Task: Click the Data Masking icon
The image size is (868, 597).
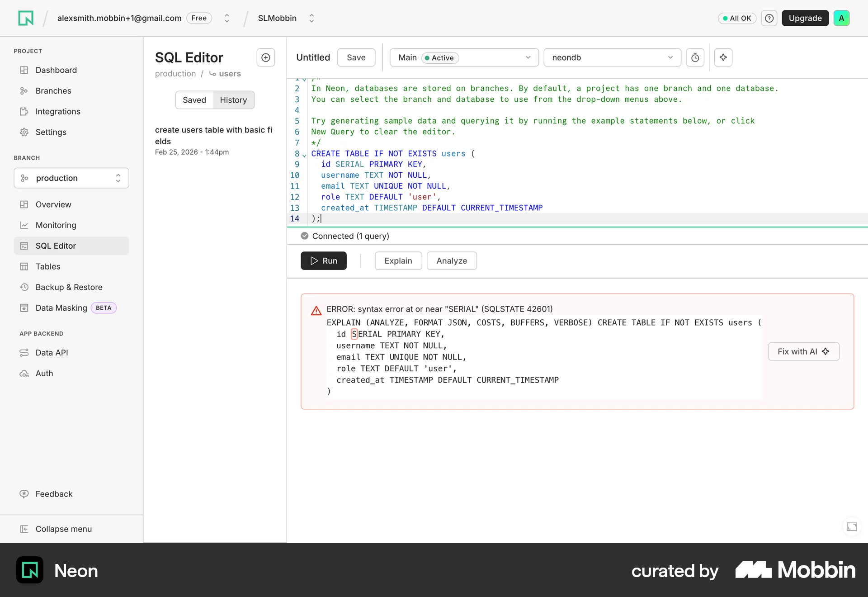Action: [x=24, y=308]
